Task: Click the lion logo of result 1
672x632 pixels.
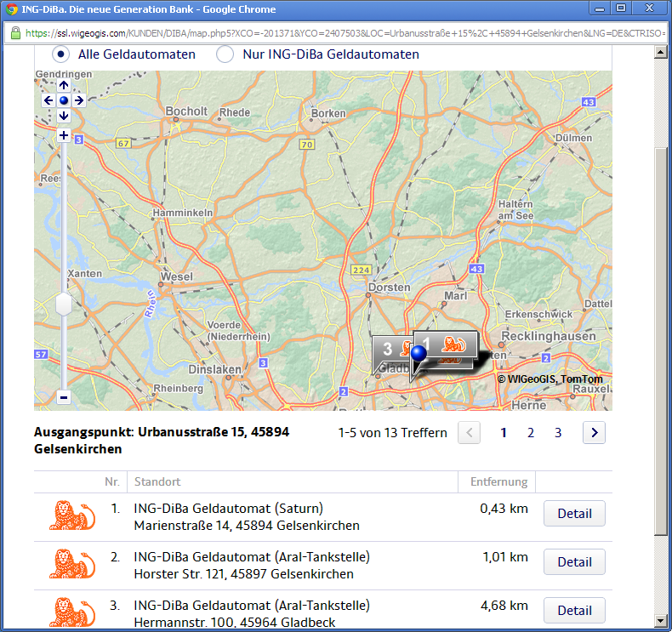Action: click(x=72, y=515)
